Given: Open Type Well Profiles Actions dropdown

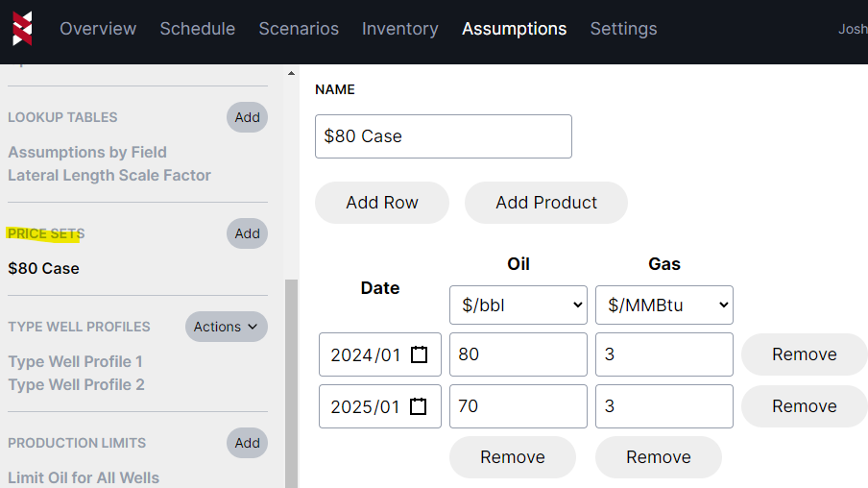Looking at the screenshot, I should pyautogui.click(x=226, y=327).
